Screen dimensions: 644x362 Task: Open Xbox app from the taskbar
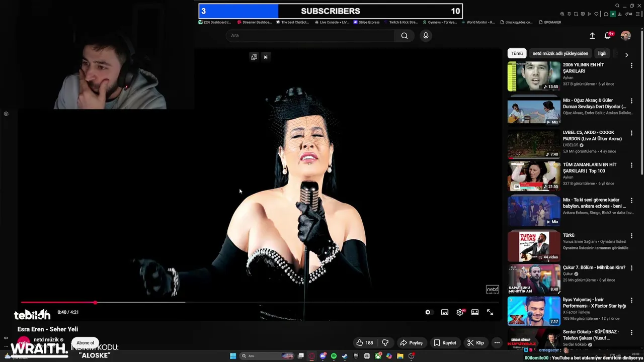pos(378,356)
